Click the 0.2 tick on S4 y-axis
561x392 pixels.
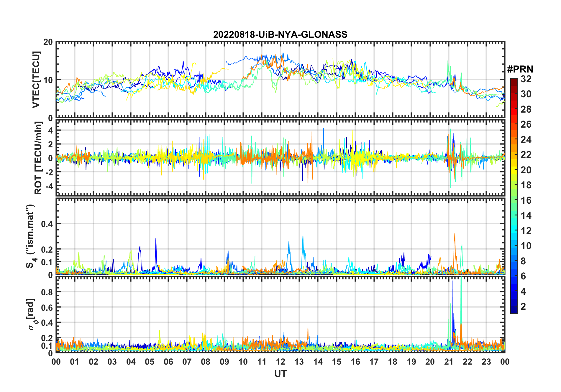[47, 249]
